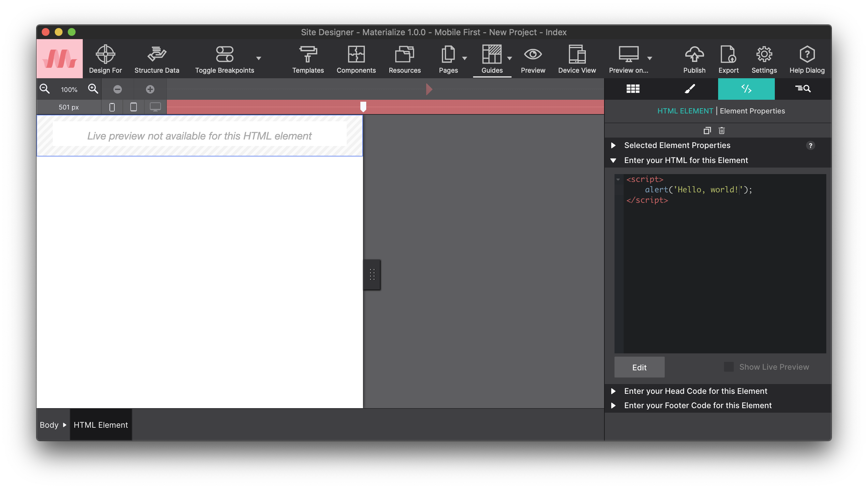Duplicate the selected HTML element
Image resolution: width=868 pixels, height=489 pixels.
(x=707, y=130)
